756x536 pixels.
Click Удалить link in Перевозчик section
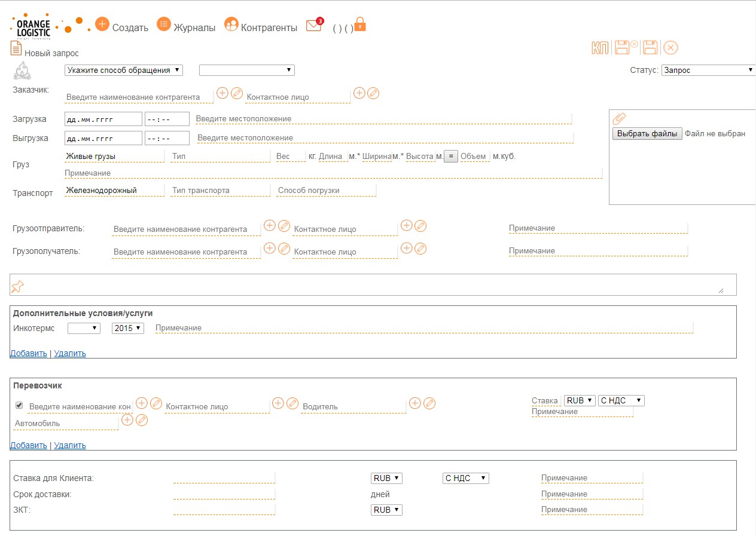click(x=70, y=445)
